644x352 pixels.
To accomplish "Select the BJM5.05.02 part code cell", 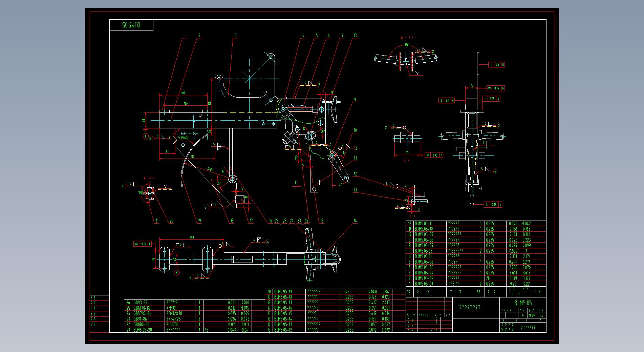I will 424,251.
